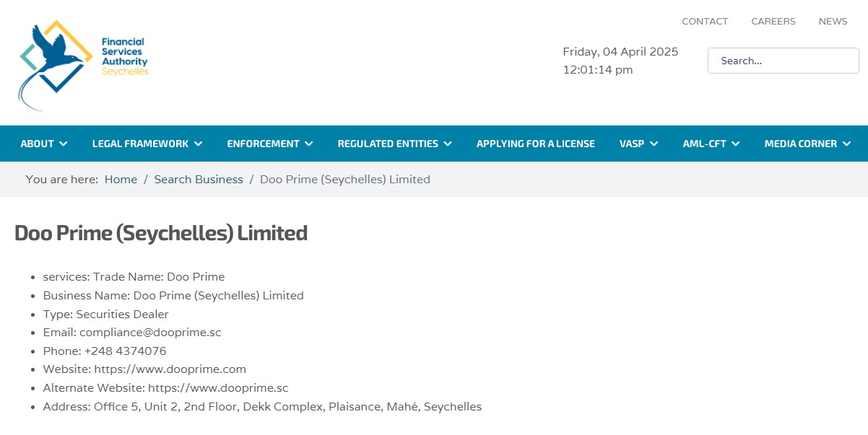
Task: Open the AML-CFT dropdown
Action: (711, 144)
